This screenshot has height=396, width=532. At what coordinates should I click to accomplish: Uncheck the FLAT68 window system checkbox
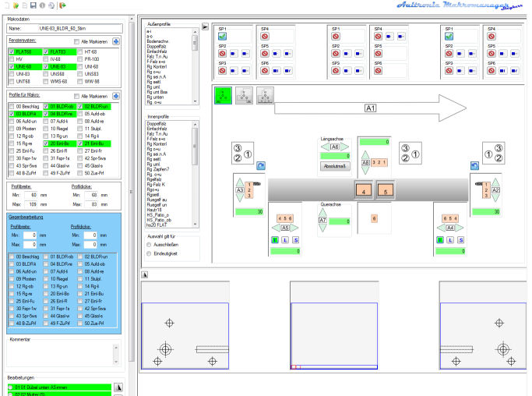[x=11, y=51]
